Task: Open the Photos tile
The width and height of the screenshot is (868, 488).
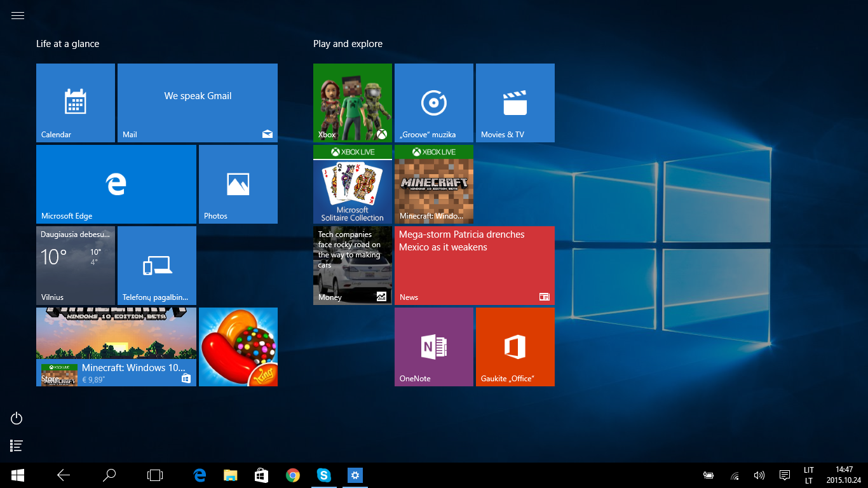Action: [x=238, y=184]
